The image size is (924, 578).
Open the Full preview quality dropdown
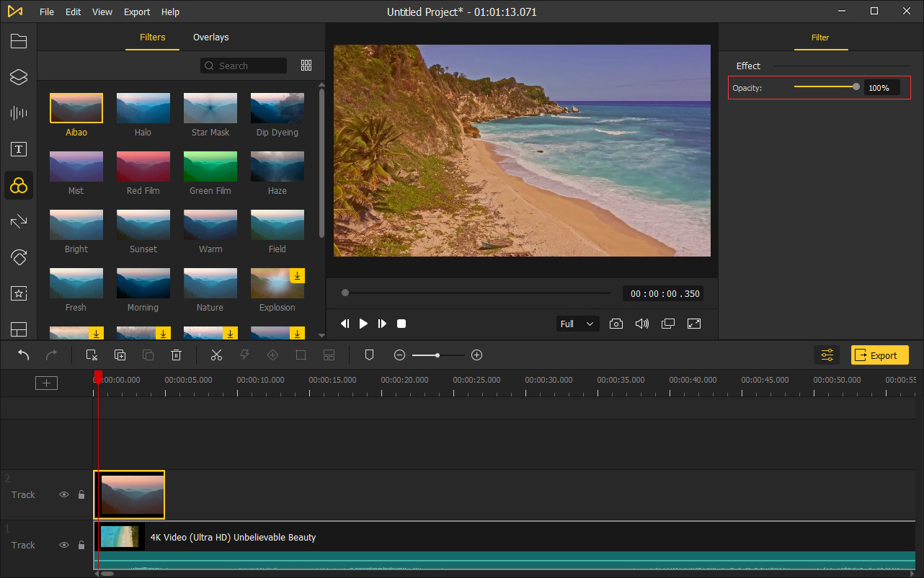pyautogui.click(x=577, y=324)
